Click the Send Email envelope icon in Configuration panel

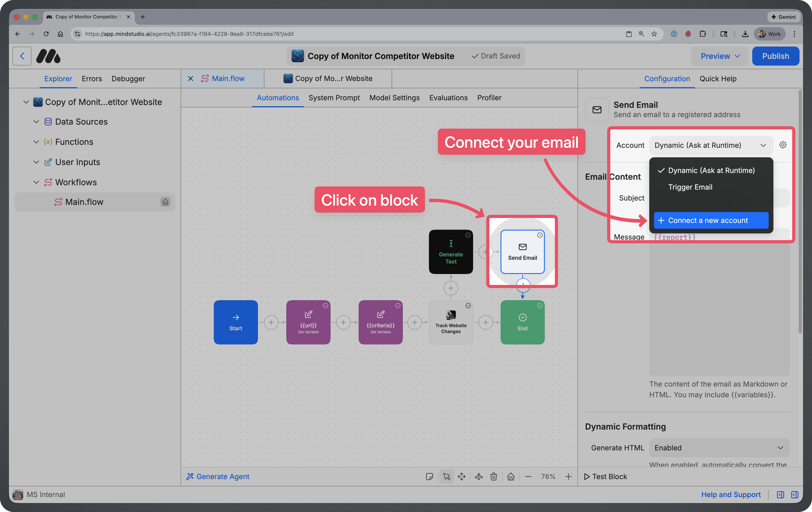[x=596, y=109]
